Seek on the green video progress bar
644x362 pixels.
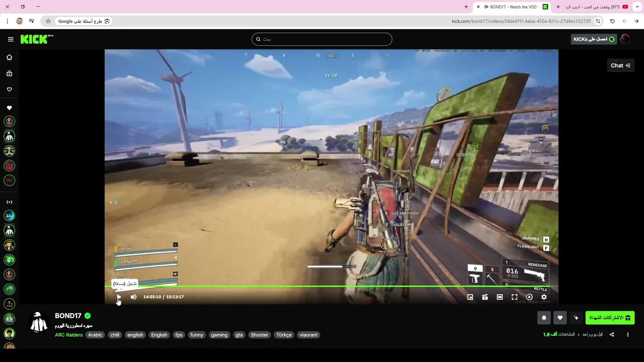(x=332, y=287)
